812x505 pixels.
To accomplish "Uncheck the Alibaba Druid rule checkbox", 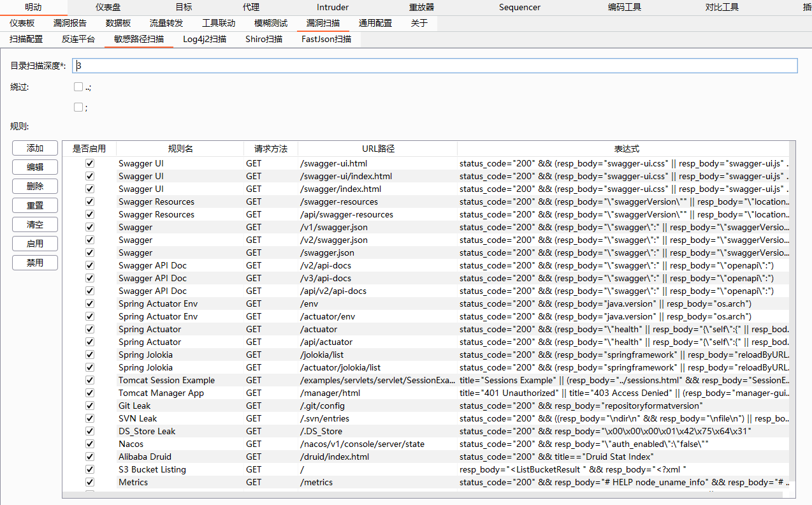I will (90, 457).
